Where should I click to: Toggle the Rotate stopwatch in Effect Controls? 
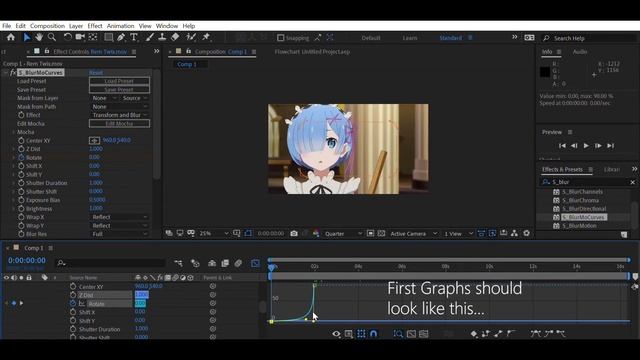coord(21,158)
